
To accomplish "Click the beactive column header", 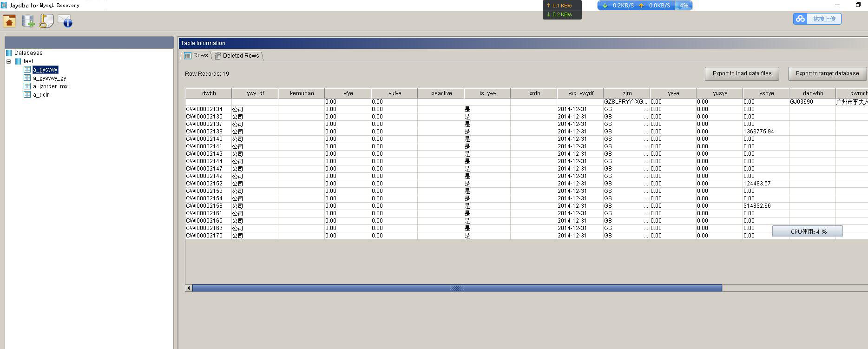I will point(441,93).
